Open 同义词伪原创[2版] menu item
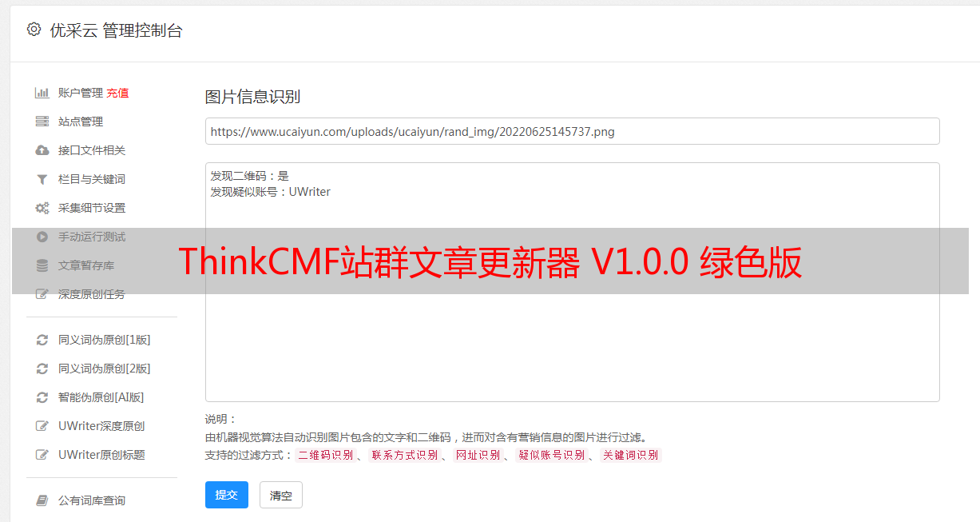The height and width of the screenshot is (522, 980). [x=104, y=369]
